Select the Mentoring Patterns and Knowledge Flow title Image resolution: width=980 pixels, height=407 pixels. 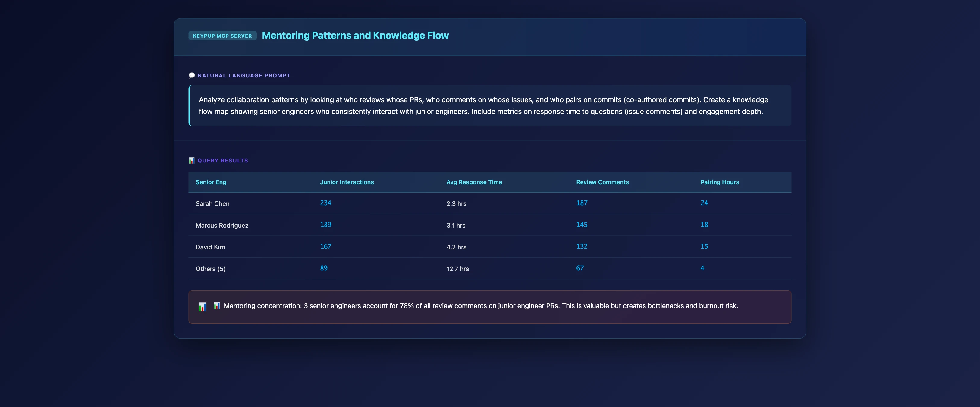tap(355, 35)
